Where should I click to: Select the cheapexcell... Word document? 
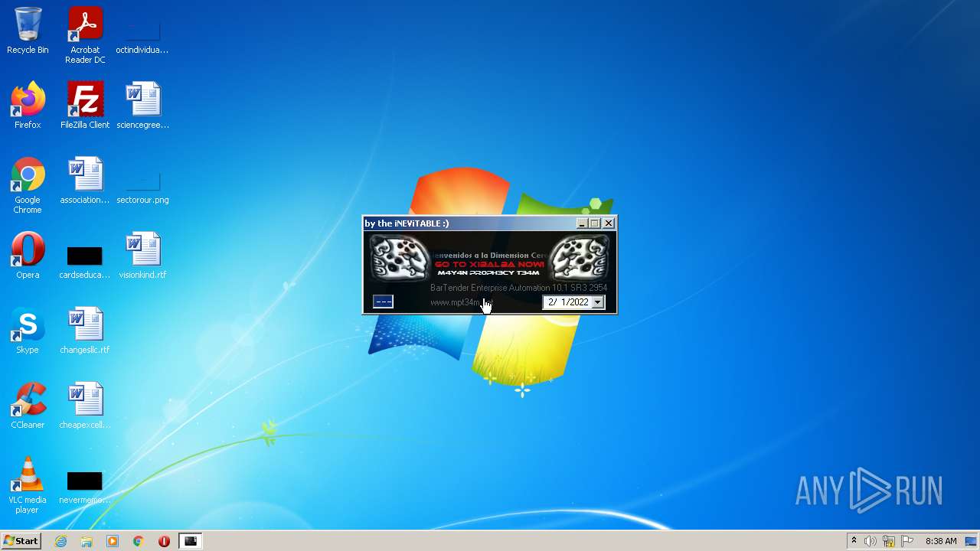[x=85, y=406]
